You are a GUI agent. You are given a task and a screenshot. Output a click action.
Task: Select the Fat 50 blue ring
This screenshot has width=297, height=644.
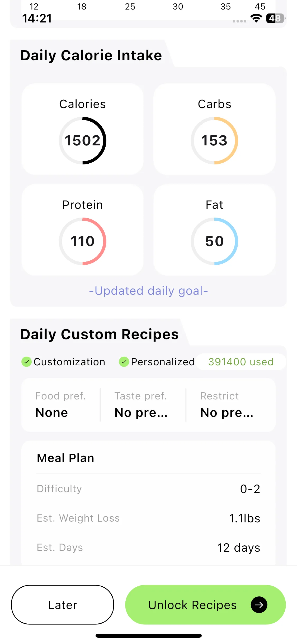click(214, 241)
